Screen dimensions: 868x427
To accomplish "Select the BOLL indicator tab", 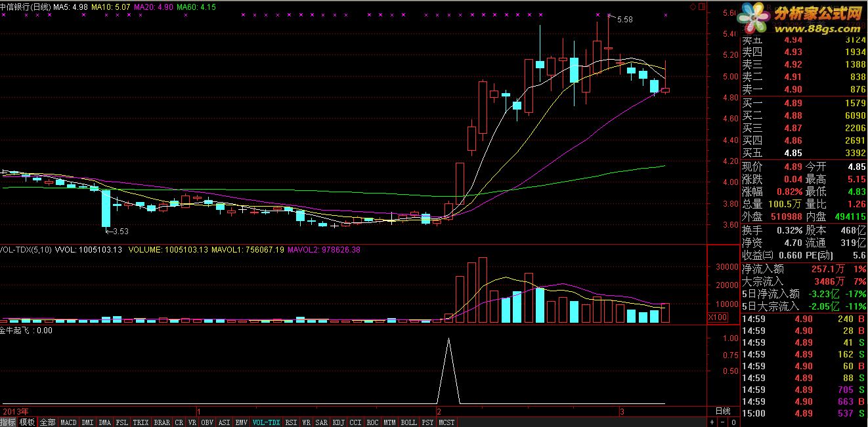I will (x=409, y=422).
